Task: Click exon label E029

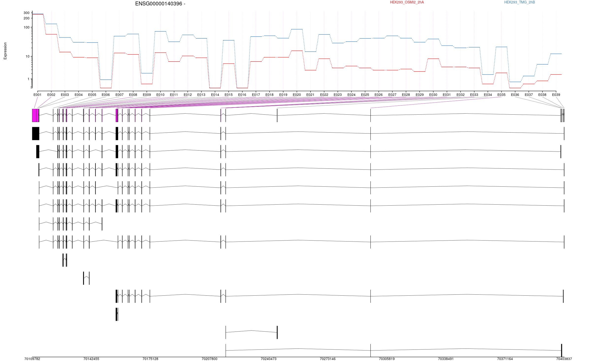Action: [420, 95]
